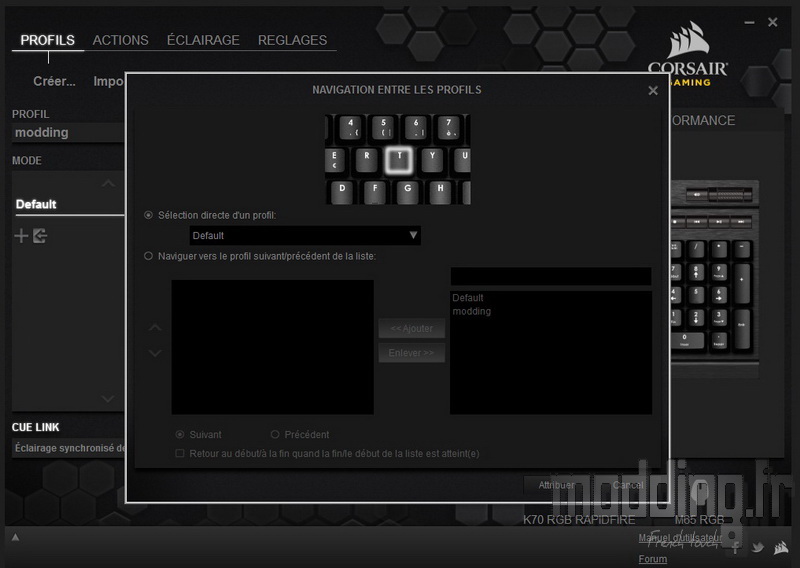Image resolution: width=800 pixels, height=568 pixels.
Task: Click the 7 key in keyboard preview
Action: tap(448, 128)
